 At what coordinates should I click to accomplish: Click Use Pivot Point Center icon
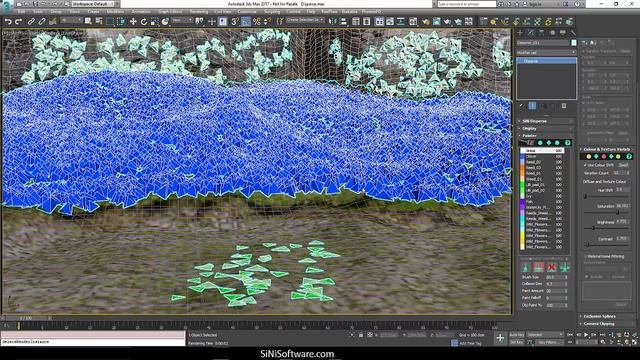tap(200, 21)
